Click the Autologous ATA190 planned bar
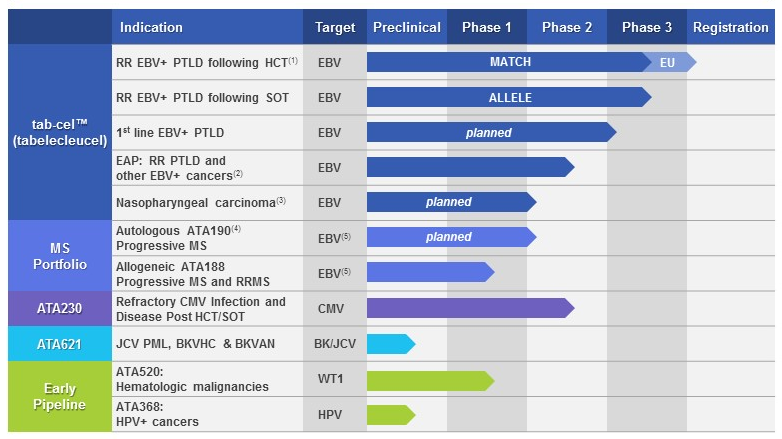 [x=451, y=237]
